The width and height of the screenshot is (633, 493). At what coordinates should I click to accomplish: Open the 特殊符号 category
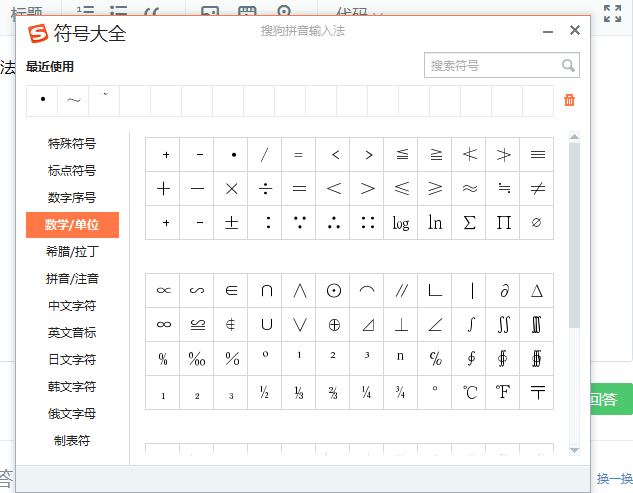click(x=72, y=143)
